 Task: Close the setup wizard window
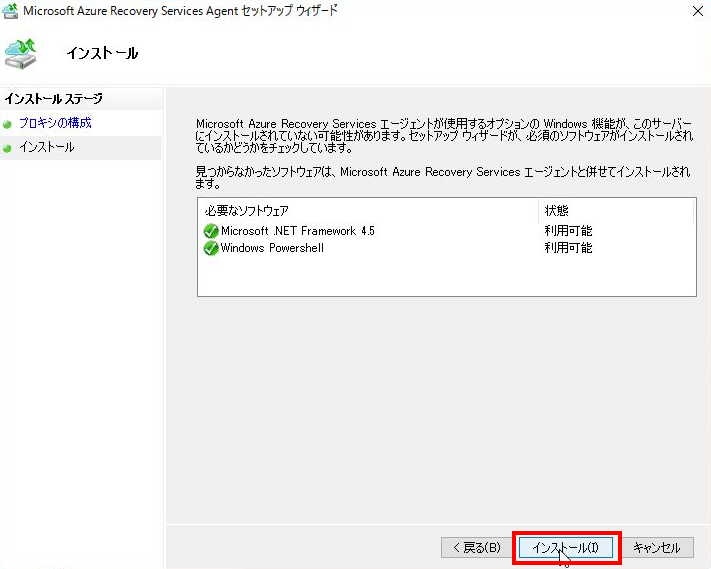(698, 11)
